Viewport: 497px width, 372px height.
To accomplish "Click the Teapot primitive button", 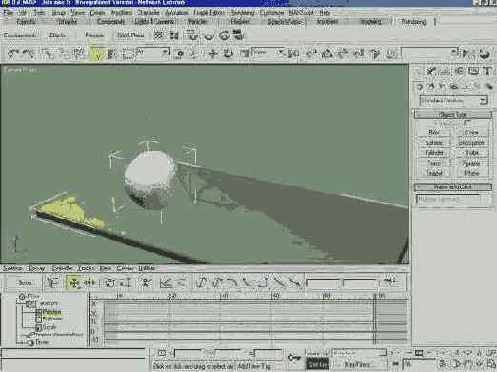I will [434, 173].
